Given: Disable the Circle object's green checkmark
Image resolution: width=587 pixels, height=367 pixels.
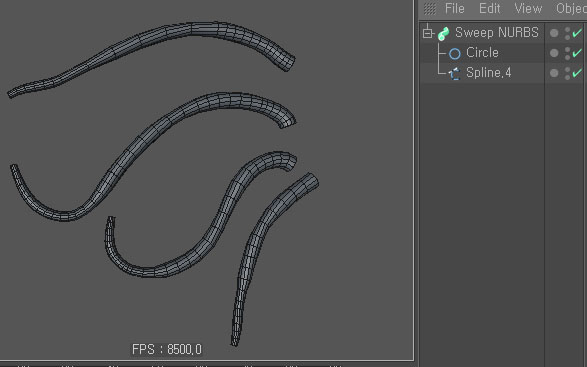Looking at the screenshot, I should tap(577, 53).
